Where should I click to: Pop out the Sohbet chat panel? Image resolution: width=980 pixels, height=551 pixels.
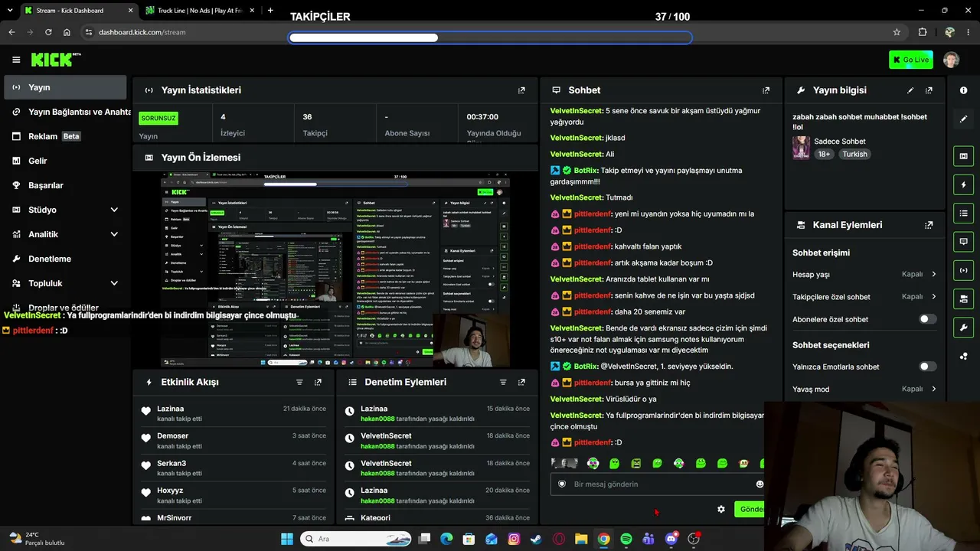click(766, 90)
